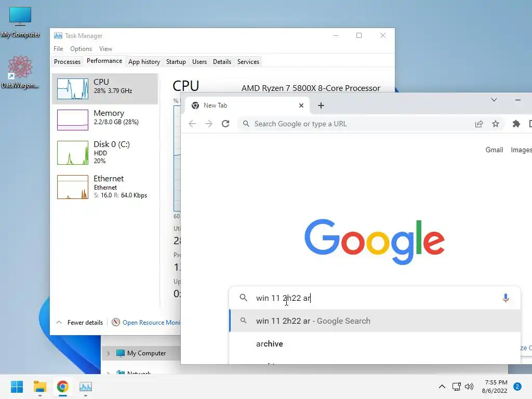This screenshot has height=399, width=532.
Task: Switch to the Details tab
Action: point(222,62)
